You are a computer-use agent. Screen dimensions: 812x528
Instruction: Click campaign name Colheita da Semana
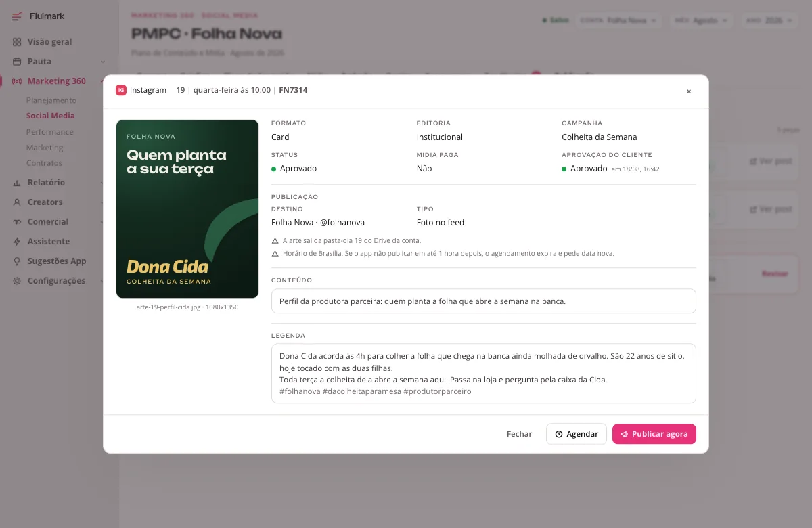pyautogui.click(x=600, y=137)
